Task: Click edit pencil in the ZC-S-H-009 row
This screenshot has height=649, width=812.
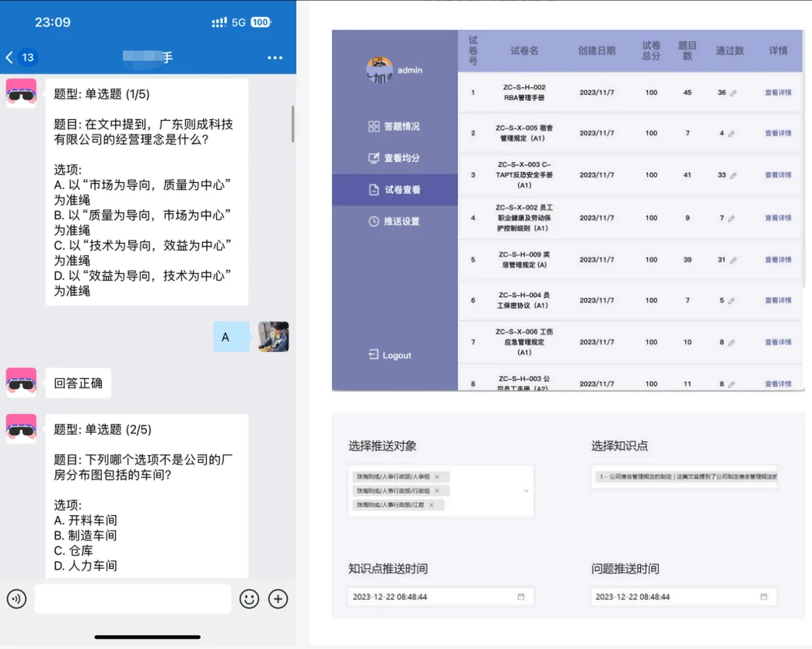Action: point(733,260)
